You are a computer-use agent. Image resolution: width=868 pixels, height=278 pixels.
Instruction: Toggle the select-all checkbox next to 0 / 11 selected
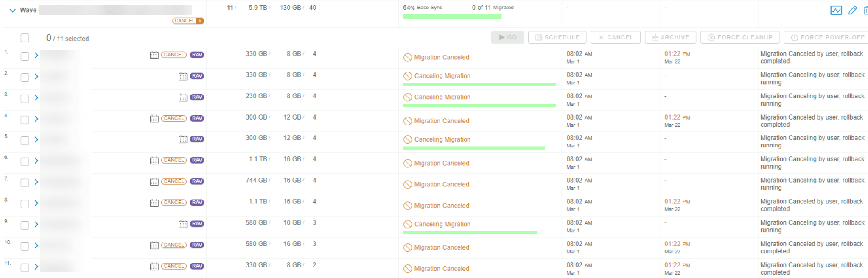pyautogui.click(x=25, y=38)
